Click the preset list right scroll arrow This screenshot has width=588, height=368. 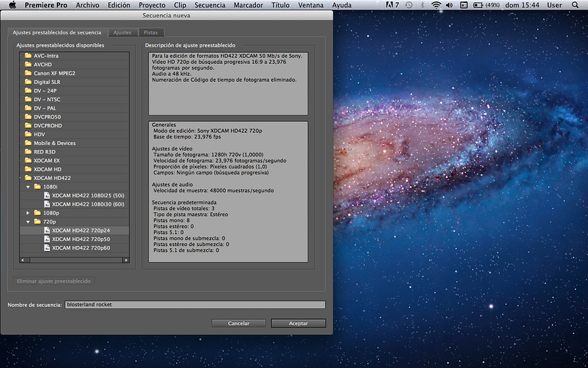(126, 260)
